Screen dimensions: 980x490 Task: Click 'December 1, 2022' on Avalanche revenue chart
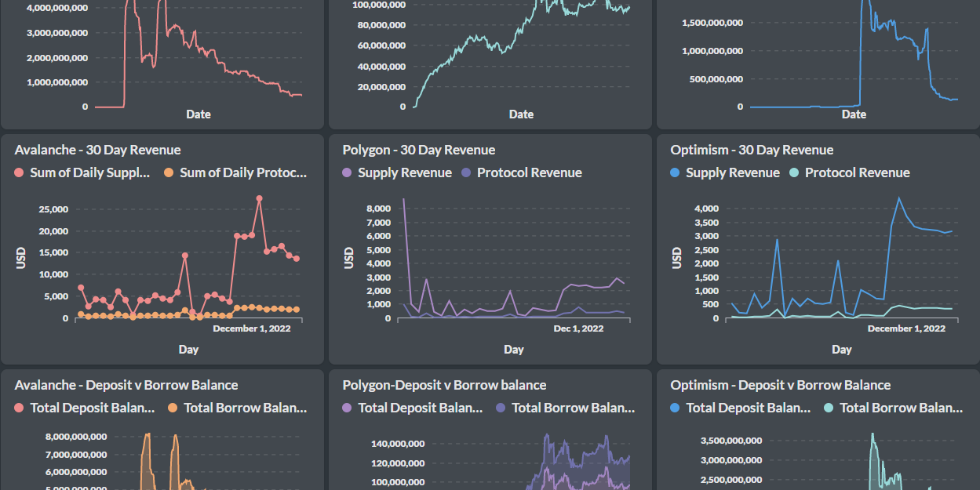pyautogui.click(x=252, y=328)
